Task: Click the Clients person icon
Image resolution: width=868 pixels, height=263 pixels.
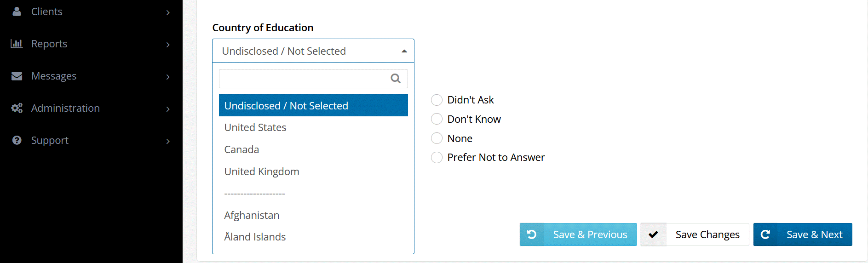Action: pos(17,11)
